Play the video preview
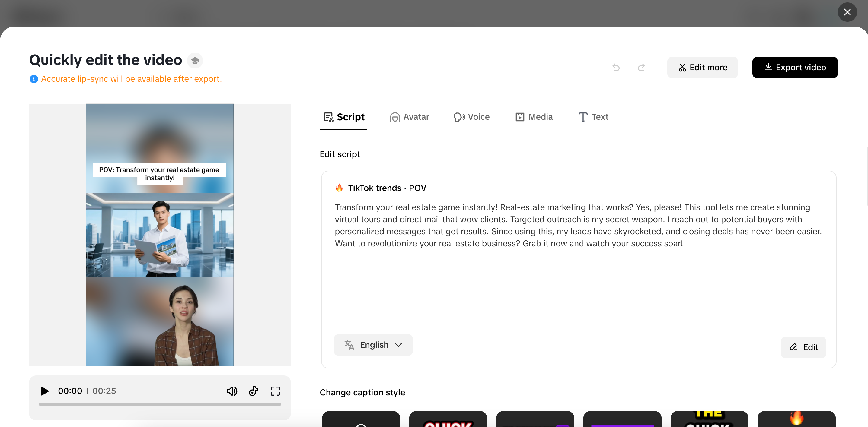Viewport: 868px width, 427px height. tap(44, 391)
